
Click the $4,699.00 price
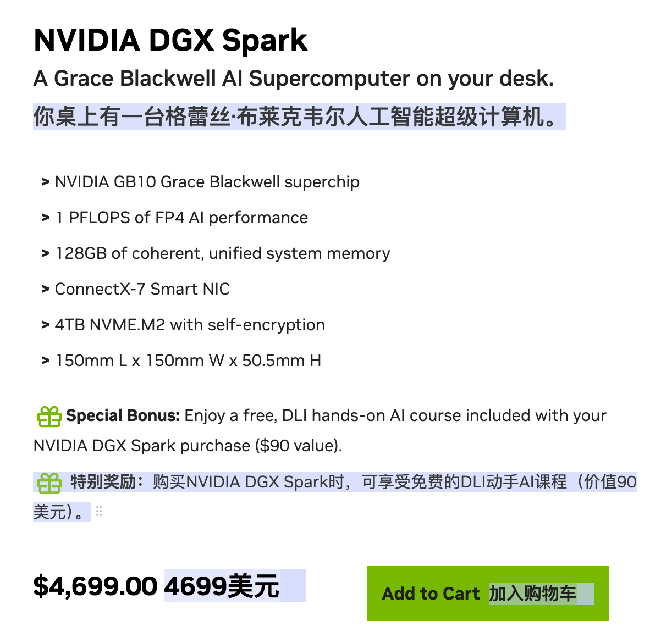point(95,586)
